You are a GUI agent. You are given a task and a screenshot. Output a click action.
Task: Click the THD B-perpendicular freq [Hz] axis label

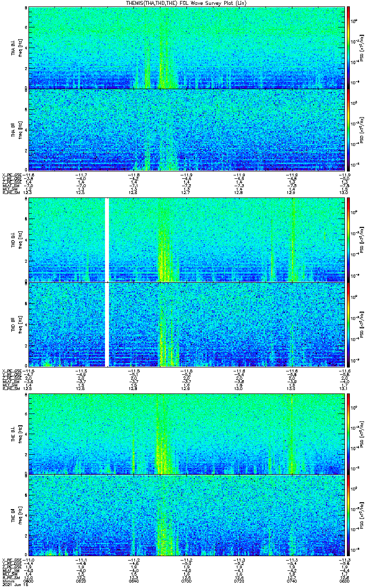tap(20, 240)
